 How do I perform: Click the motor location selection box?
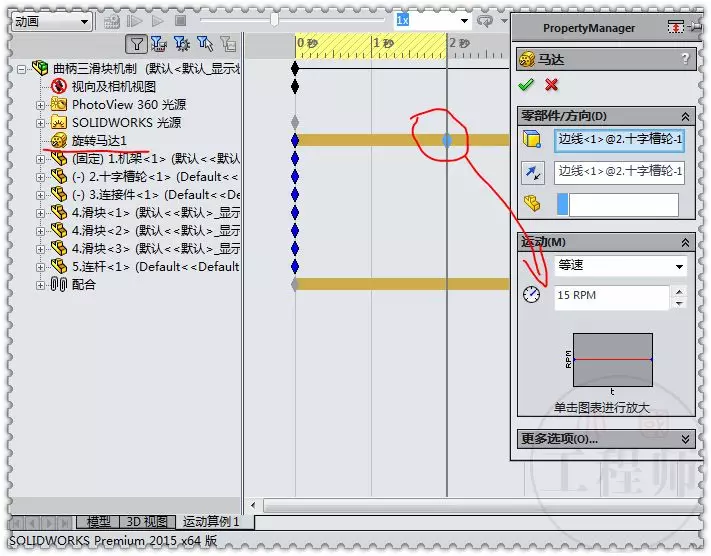[x=619, y=140]
